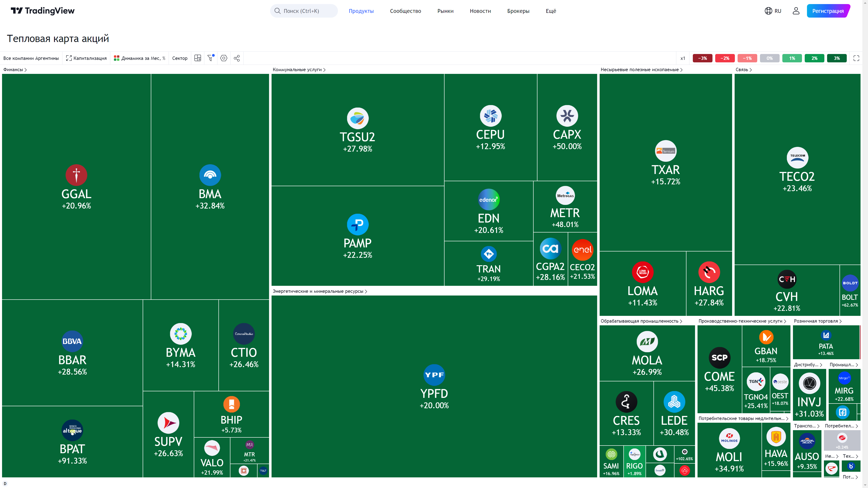Expand the 'Коммунальные услуги' sector header
Screen dimensions: 868x488
[299, 70]
